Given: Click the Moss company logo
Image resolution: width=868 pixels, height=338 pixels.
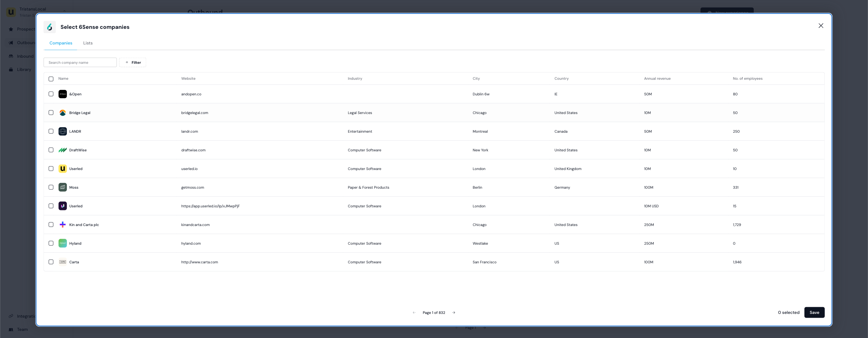Looking at the screenshot, I should [63, 187].
